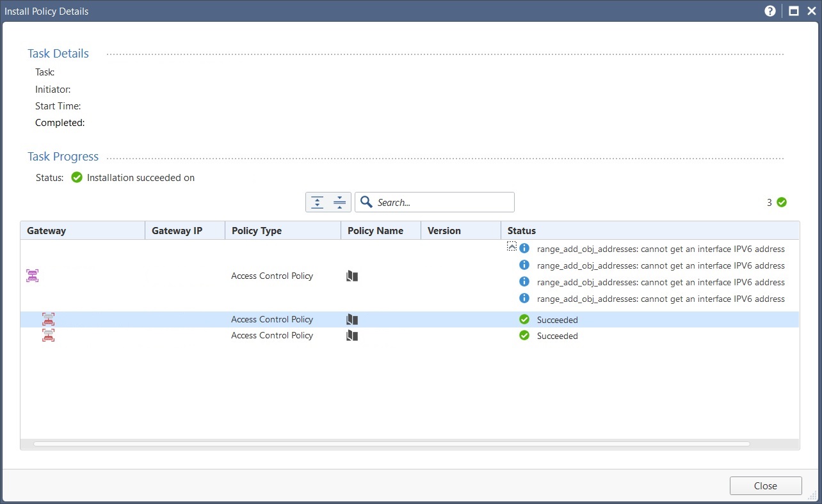This screenshot has height=504, width=822.
Task: Select the first range_add_obj_addresses message
Action: 661,249
